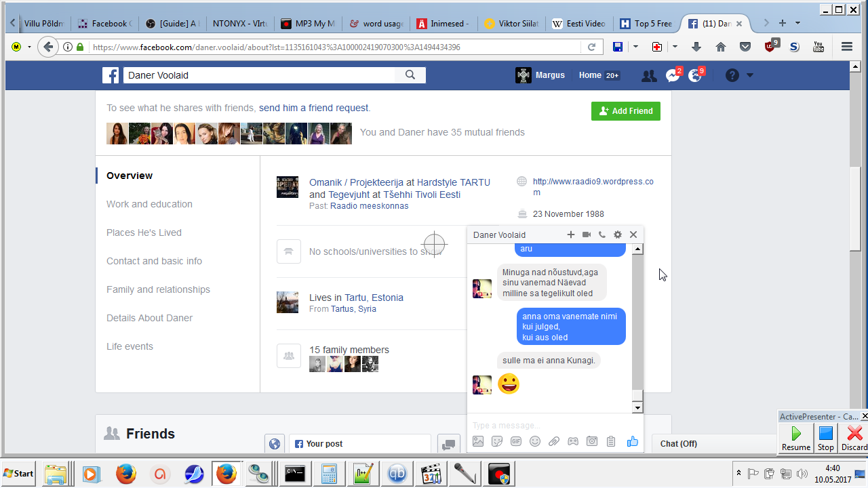Click the floppy disk save icon in toolbar
The image size is (868, 488).
click(618, 47)
